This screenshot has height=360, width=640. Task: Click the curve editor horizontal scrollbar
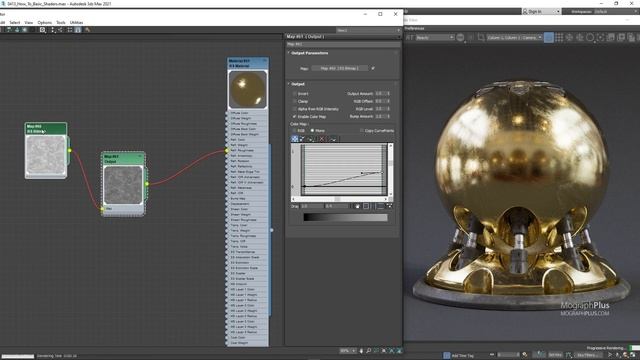pos(339,199)
